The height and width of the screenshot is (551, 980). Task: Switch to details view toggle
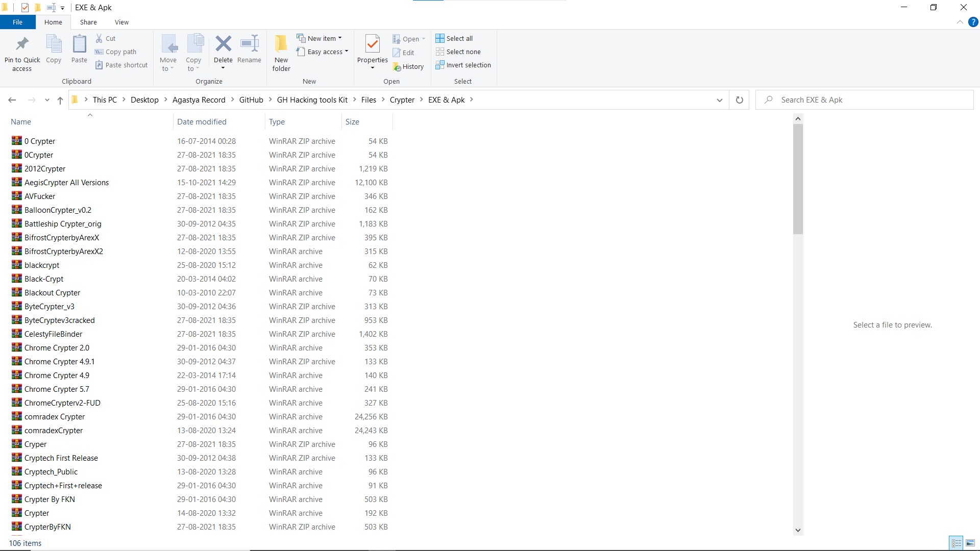[x=957, y=543]
